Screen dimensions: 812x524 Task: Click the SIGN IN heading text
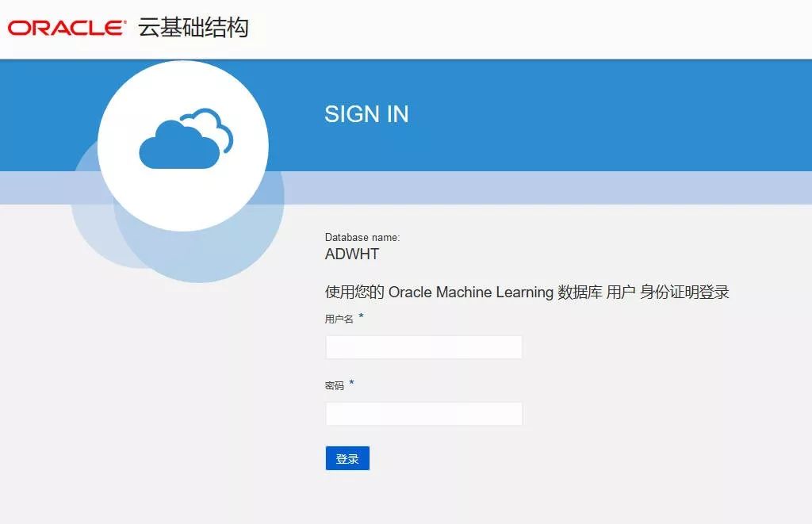(x=366, y=114)
